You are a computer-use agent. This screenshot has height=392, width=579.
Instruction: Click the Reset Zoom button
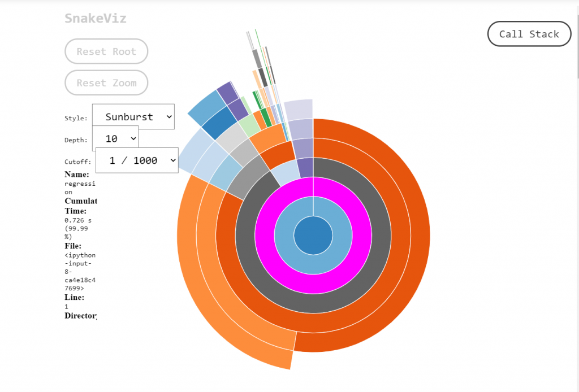tap(106, 82)
